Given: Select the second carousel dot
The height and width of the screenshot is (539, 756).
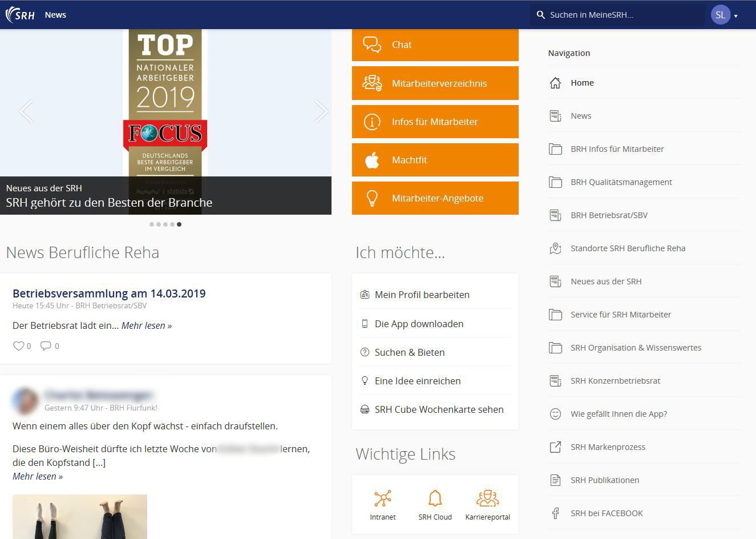Looking at the screenshot, I should [x=159, y=224].
